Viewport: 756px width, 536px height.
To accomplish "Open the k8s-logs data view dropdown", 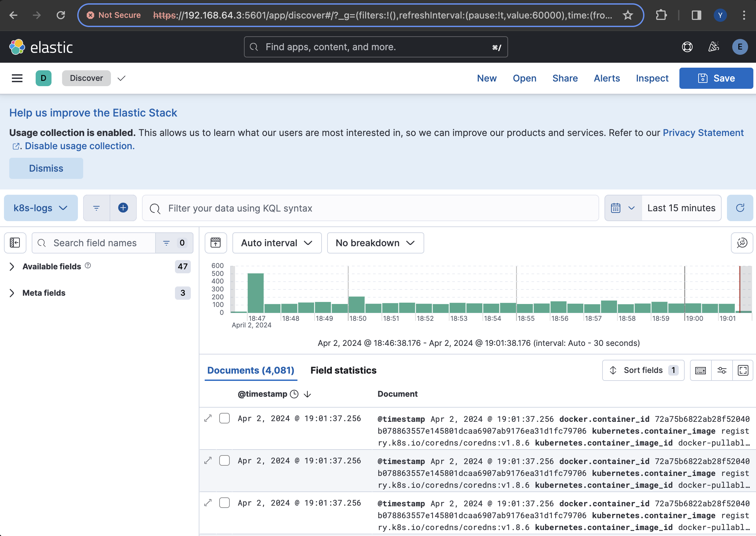I will pyautogui.click(x=41, y=208).
